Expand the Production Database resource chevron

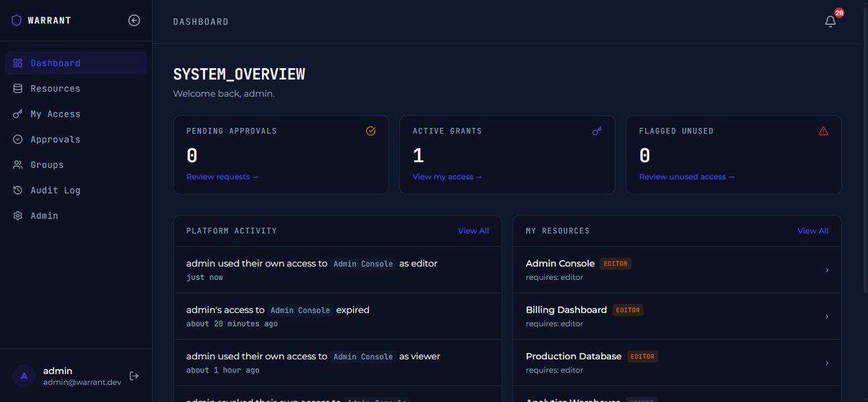pos(827,363)
